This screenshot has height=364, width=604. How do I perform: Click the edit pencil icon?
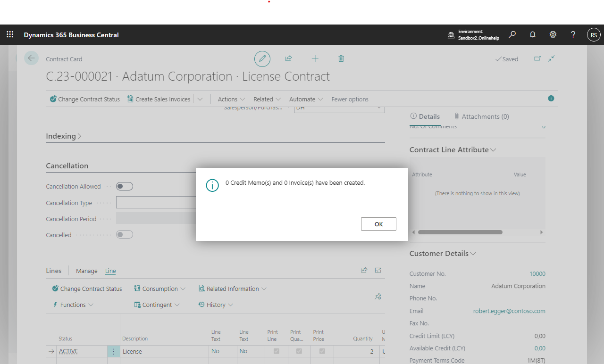click(x=262, y=59)
